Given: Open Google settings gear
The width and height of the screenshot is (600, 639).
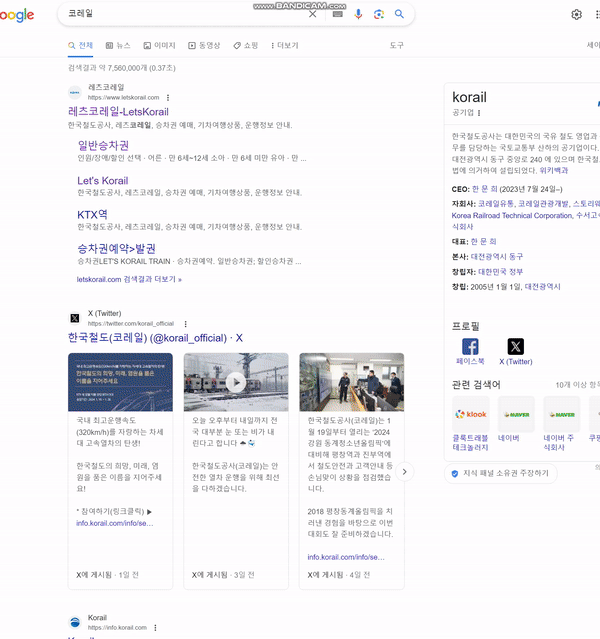Looking at the screenshot, I should click(x=576, y=15).
